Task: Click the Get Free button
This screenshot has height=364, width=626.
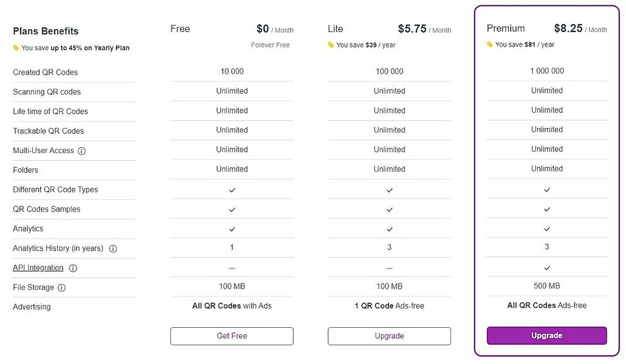Action: pyautogui.click(x=232, y=336)
